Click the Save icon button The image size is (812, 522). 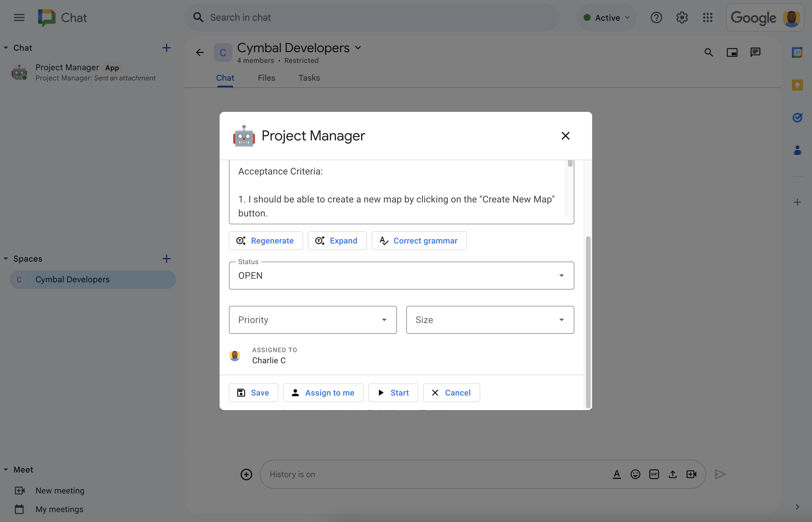coord(241,392)
